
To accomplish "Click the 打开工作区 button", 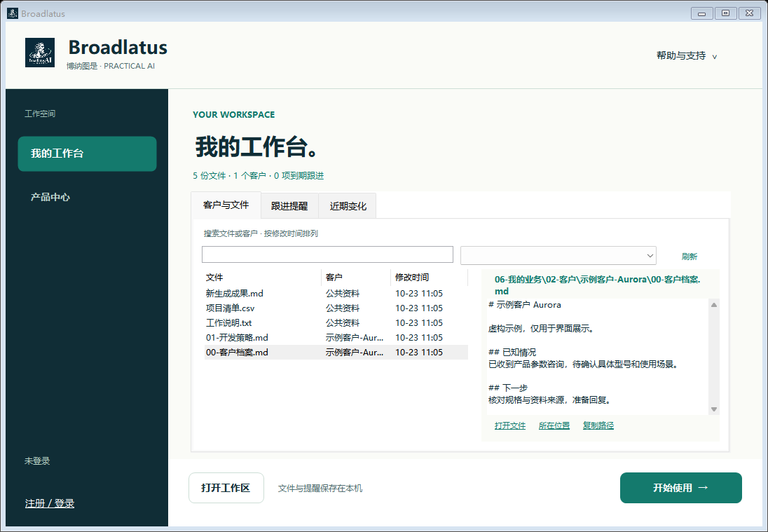I will (x=226, y=487).
